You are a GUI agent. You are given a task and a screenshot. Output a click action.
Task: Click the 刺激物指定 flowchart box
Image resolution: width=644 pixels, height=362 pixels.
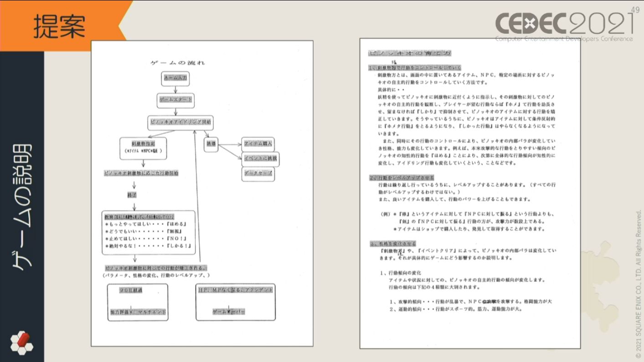point(143,148)
